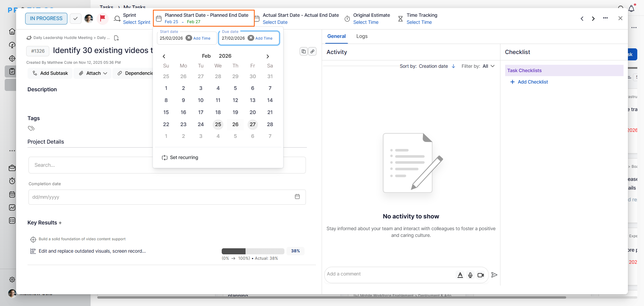Go to previous task arrow
644x306 pixels.
click(582, 18)
